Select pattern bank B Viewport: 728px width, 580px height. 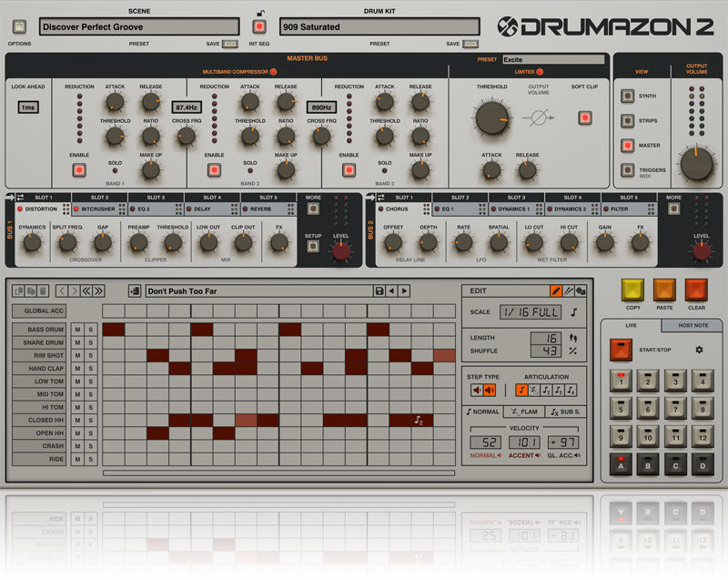(648, 465)
